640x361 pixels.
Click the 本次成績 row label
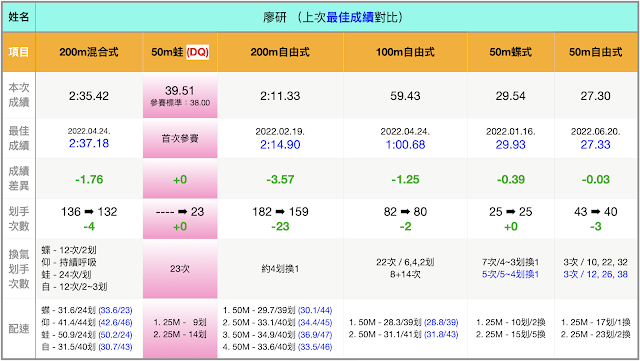19,95
